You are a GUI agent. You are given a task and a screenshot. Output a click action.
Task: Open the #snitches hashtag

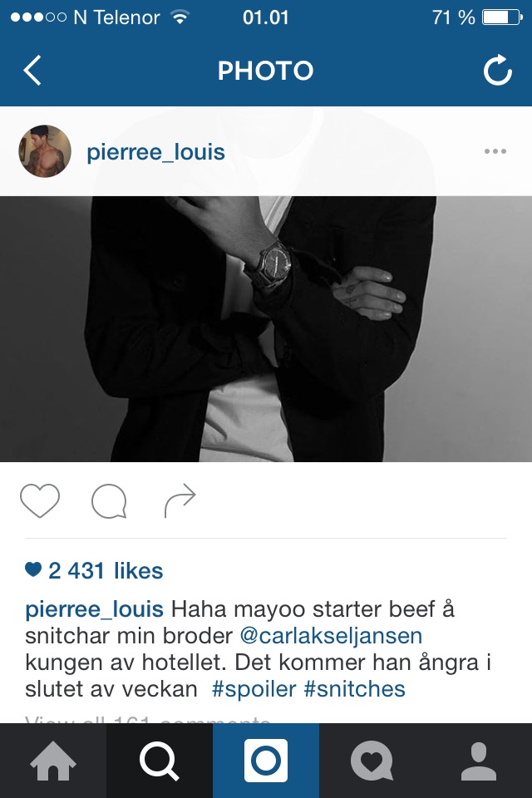tap(354, 689)
